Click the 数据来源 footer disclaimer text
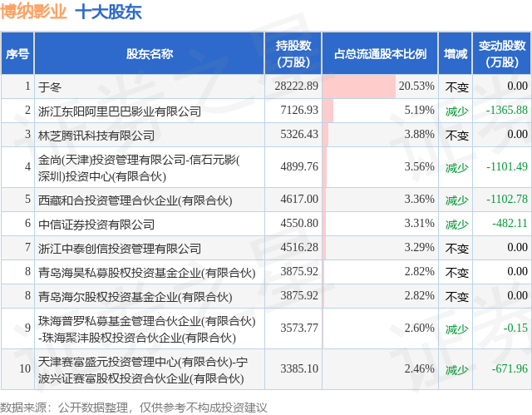This screenshot has width=532, height=415. (x=133, y=408)
